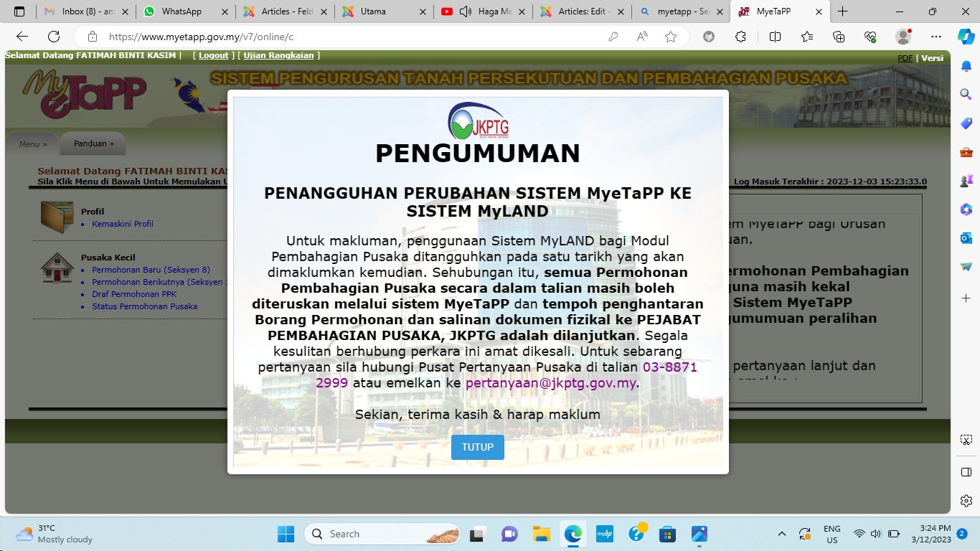Click the pertanyaan@jkptg.gov.my email link
This screenshot has height=551, width=980.
tap(550, 383)
